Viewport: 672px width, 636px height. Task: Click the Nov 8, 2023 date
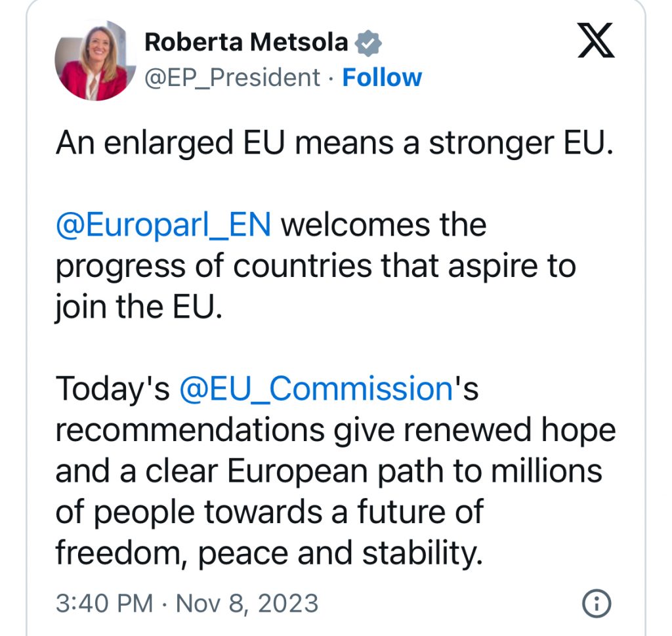coord(247,603)
